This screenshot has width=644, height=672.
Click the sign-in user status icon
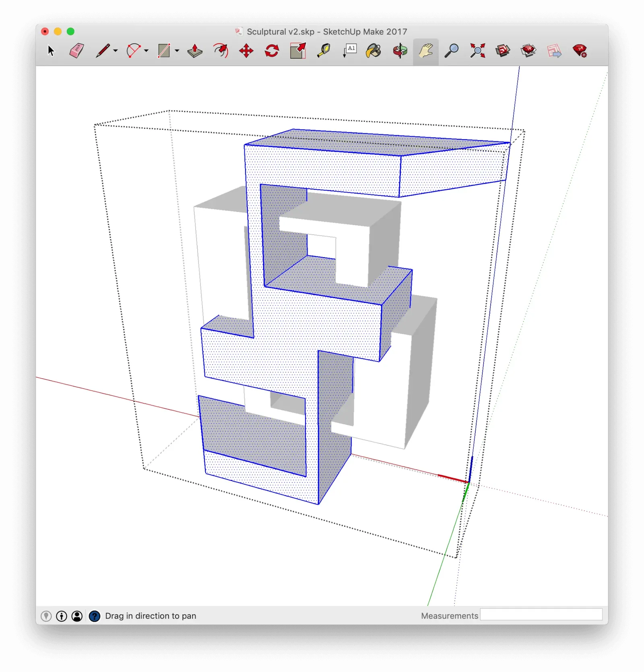coord(77,616)
